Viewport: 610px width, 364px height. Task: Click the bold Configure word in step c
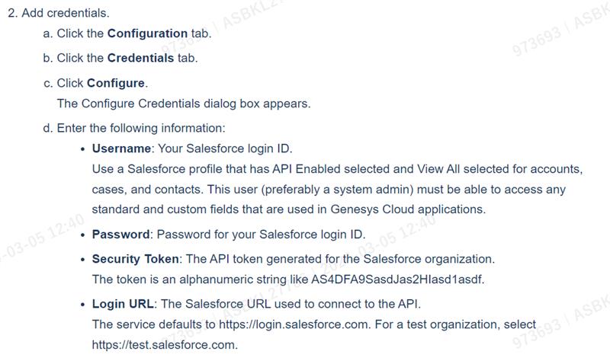click(x=115, y=83)
